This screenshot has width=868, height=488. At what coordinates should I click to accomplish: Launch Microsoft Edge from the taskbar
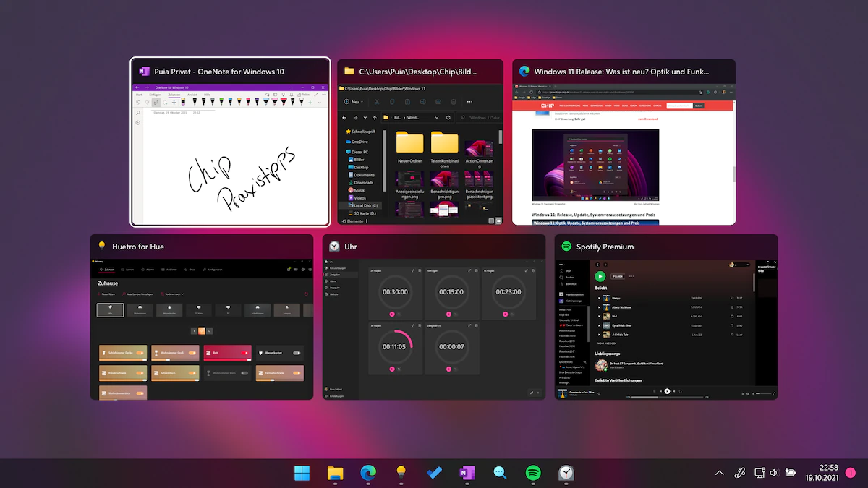pyautogui.click(x=368, y=473)
